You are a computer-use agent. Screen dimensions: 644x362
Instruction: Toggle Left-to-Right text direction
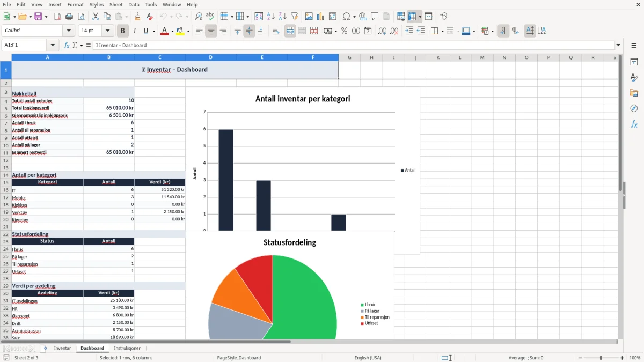coord(503,31)
